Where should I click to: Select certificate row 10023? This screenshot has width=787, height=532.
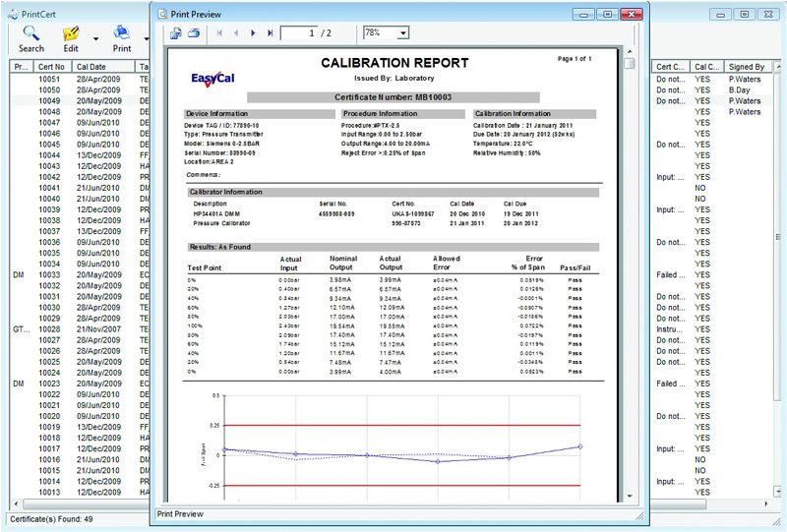click(x=80, y=384)
